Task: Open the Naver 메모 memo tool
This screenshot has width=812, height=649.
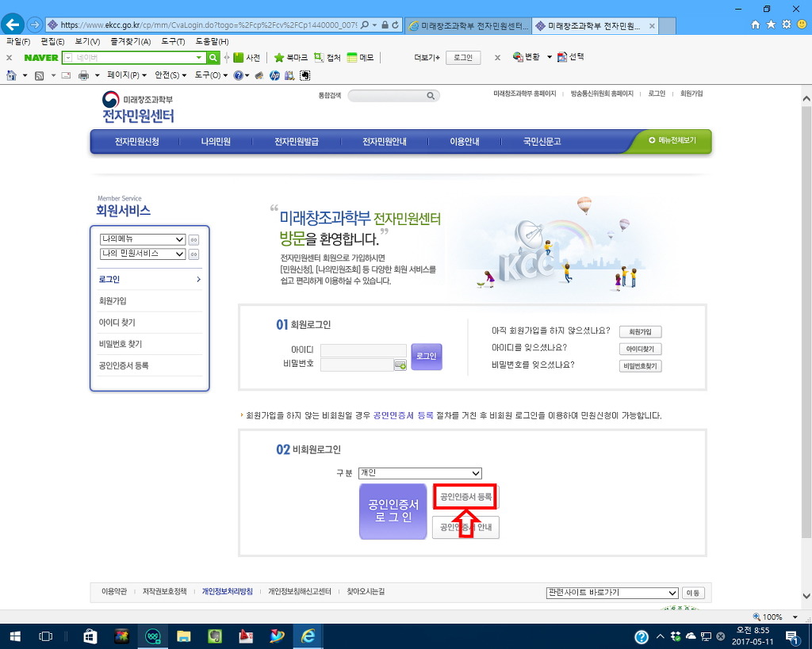Action: pos(361,57)
